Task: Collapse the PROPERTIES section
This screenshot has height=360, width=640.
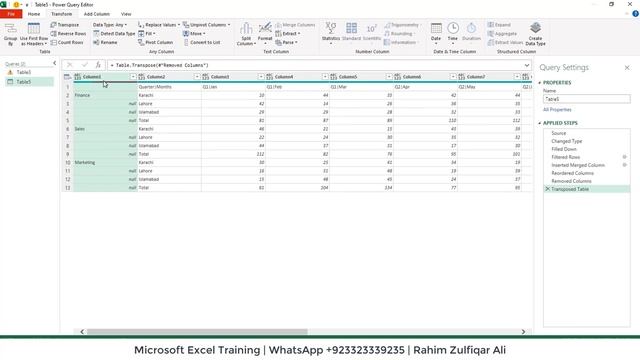Action: [540, 83]
